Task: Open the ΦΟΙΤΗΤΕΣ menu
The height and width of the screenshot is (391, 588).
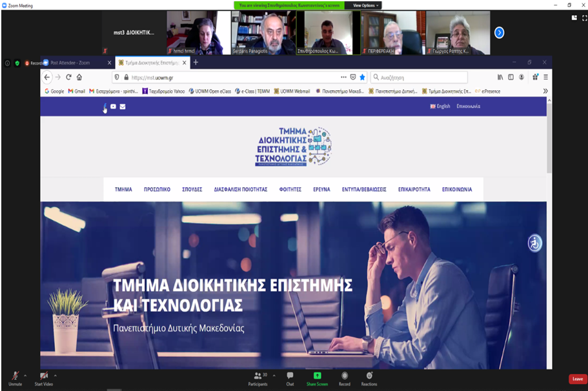Action: coord(290,189)
